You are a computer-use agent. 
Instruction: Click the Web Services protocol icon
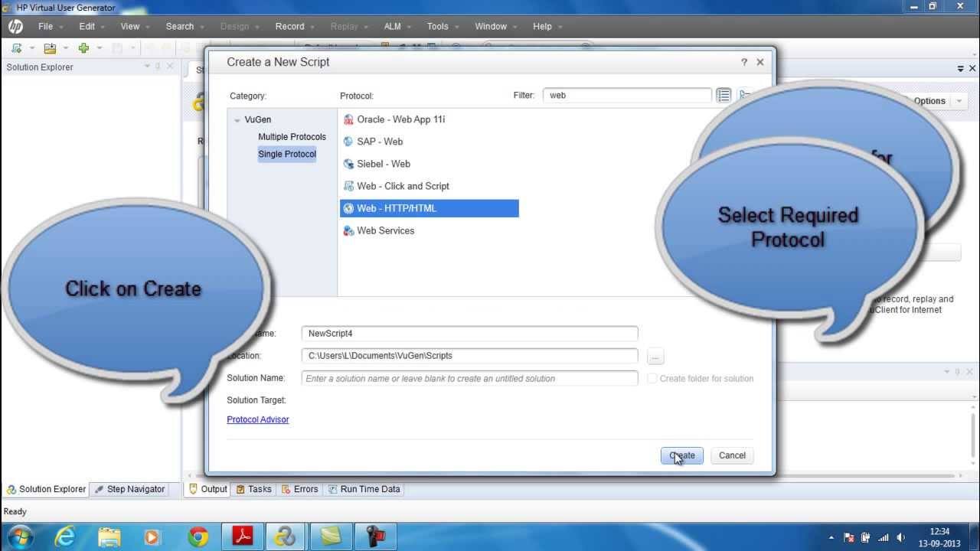(348, 230)
